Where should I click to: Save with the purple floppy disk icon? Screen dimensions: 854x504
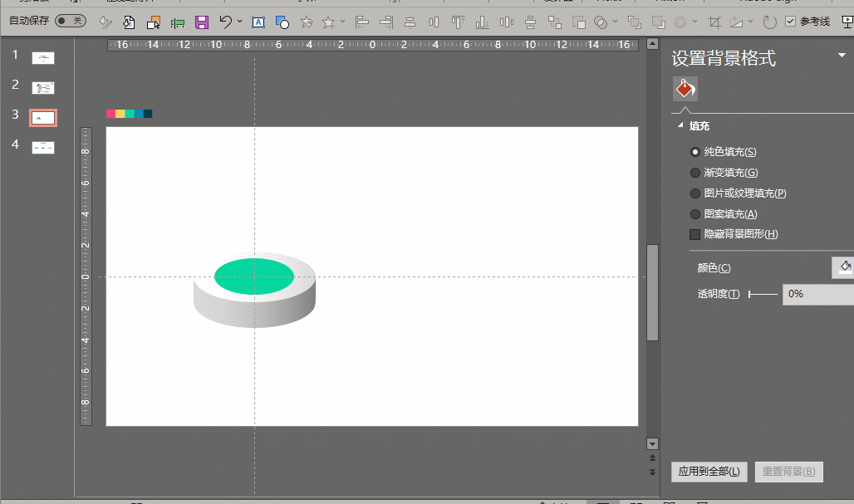pos(202,22)
